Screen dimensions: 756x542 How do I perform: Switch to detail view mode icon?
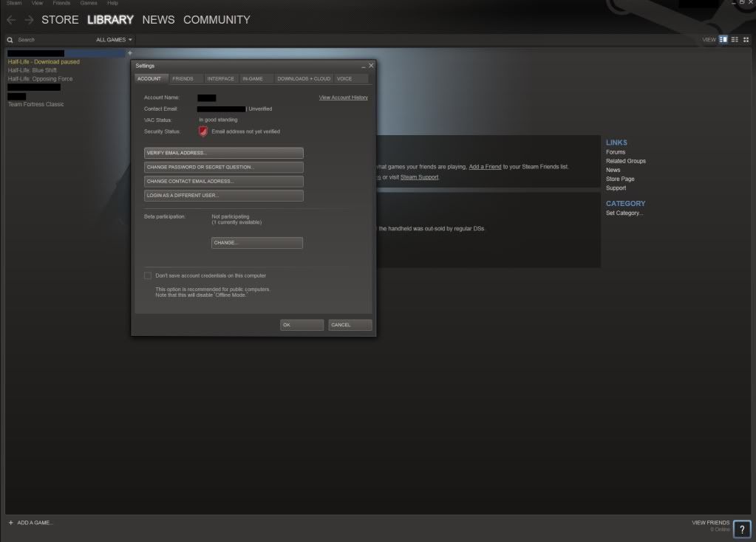723,40
